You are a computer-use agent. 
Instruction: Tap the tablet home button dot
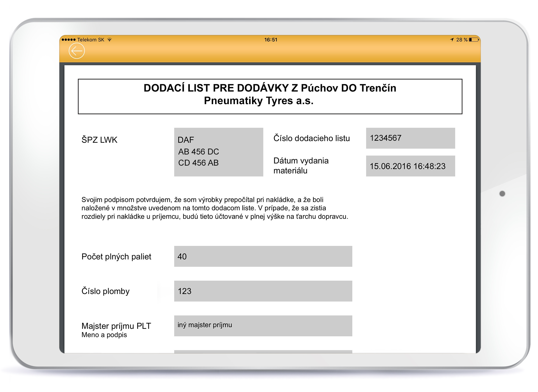click(502, 194)
